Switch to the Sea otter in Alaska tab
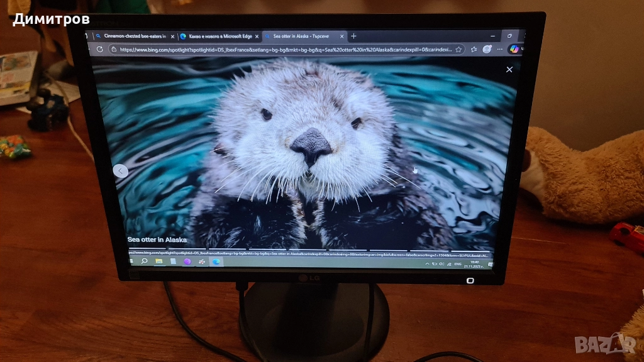Viewport: 644px width, 362px height. [299, 36]
